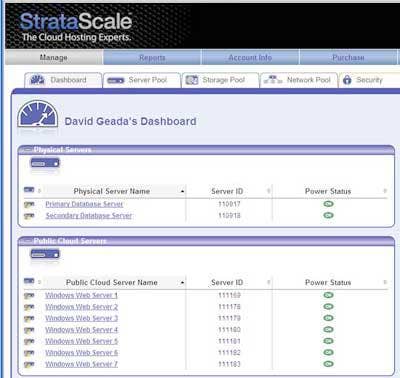
Task: Click the lock icon on Security tab
Action: pyautogui.click(x=347, y=80)
